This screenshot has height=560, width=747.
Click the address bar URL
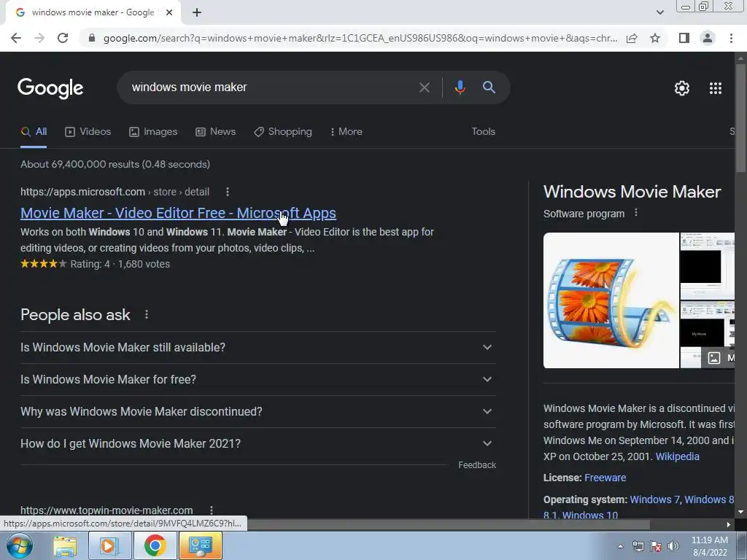tap(360, 38)
